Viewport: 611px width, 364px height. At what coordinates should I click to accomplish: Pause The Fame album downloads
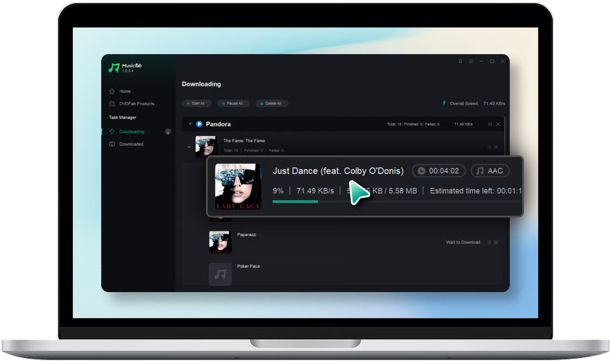(x=489, y=147)
